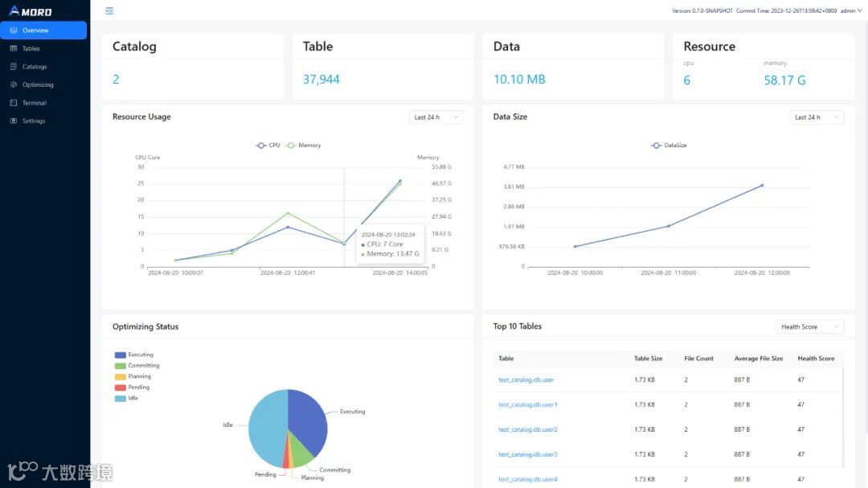Click the Memory peak point near 12:00:41

click(x=288, y=213)
